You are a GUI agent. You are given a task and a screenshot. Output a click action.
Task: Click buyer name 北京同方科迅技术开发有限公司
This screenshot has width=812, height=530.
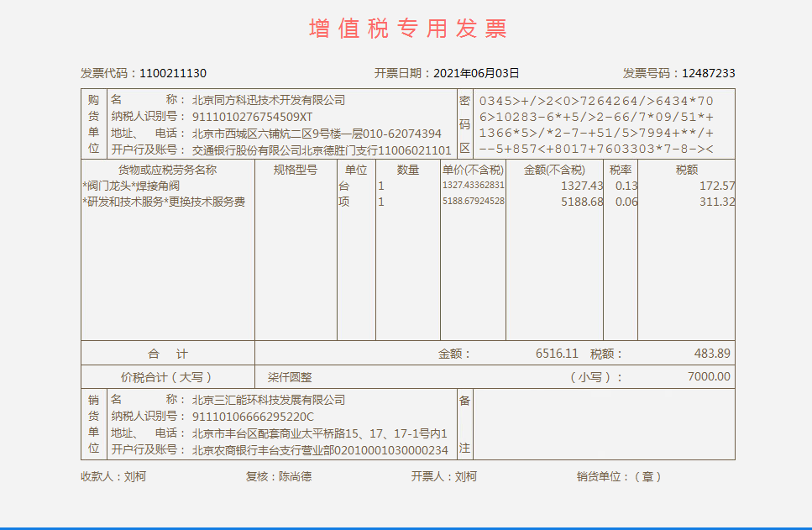pos(268,100)
